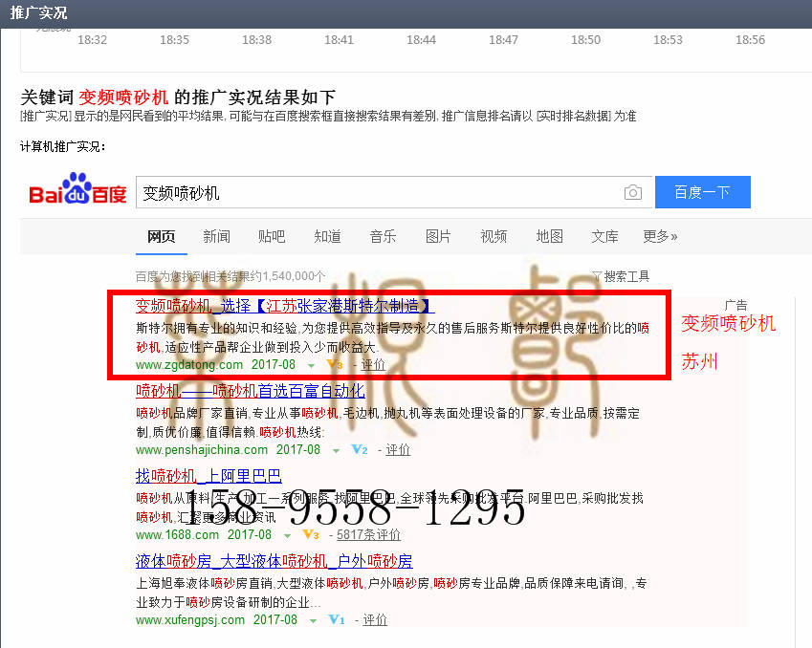
Task: Click the Baidu logo
Action: (77, 188)
